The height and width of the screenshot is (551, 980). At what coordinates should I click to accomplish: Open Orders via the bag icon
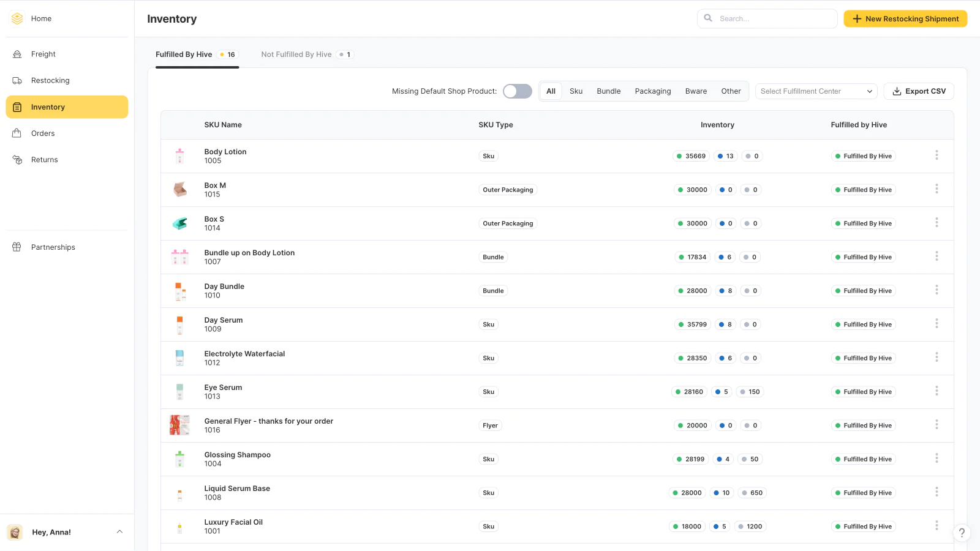(x=17, y=133)
